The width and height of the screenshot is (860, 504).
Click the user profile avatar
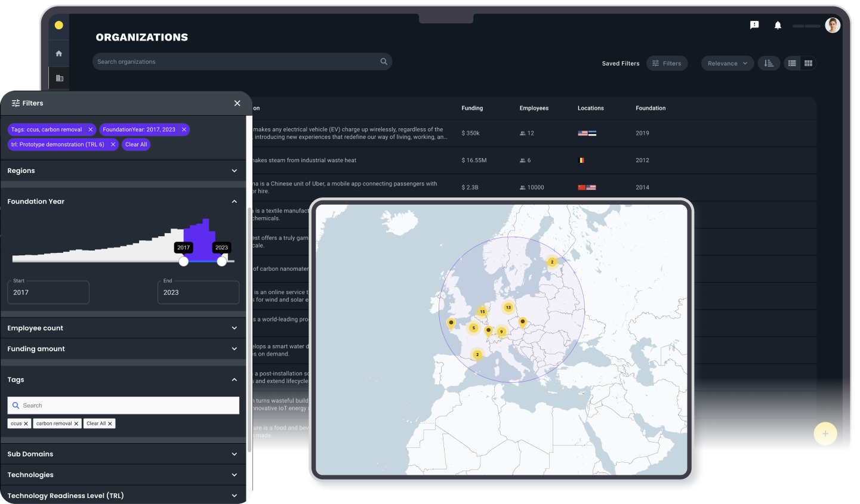coord(833,25)
